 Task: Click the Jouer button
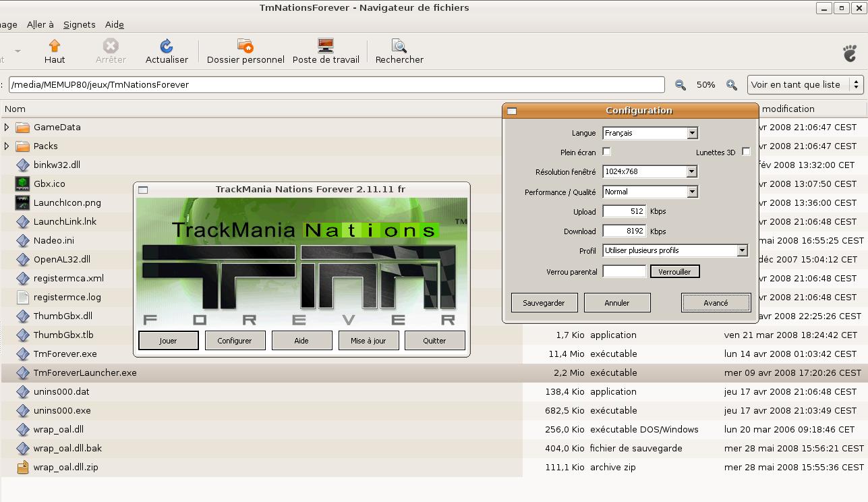tap(169, 341)
